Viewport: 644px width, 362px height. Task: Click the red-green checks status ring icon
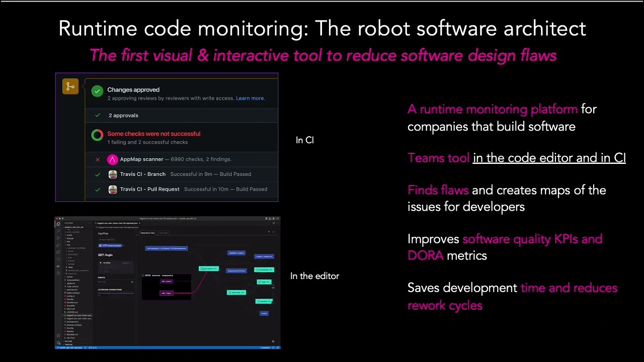pyautogui.click(x=97, y=135)
